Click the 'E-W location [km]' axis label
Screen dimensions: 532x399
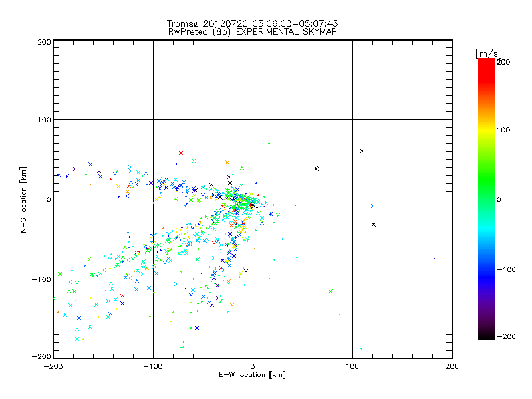click(252, 374)
